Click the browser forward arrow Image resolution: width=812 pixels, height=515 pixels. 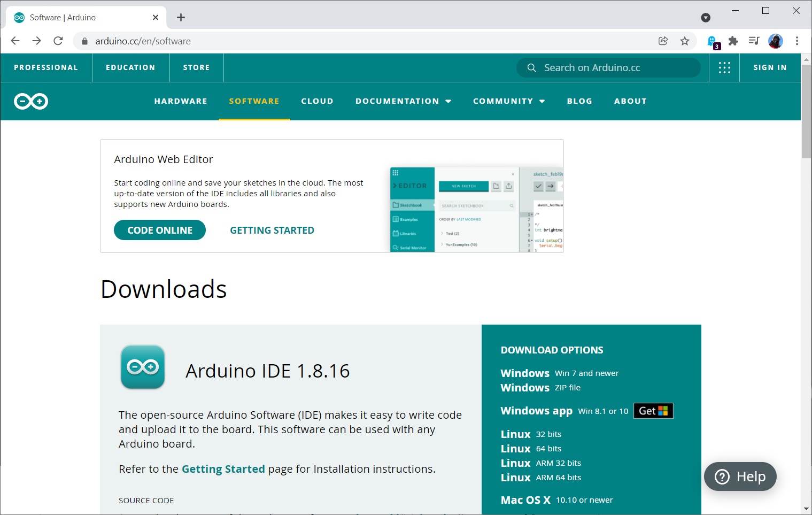[36, 41]
